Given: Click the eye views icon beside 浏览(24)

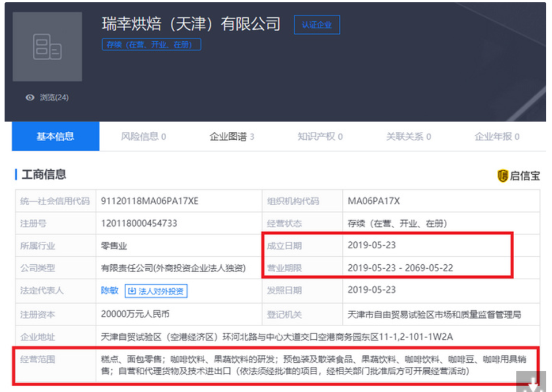Looking at the screenshot, I should (30, 97).
